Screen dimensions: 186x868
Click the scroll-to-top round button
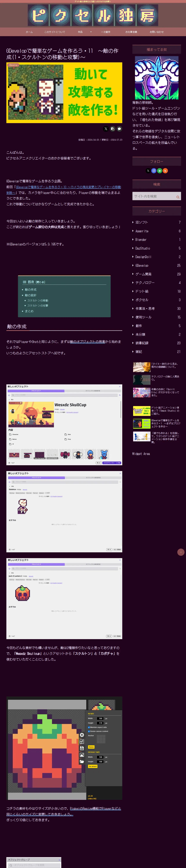tap(181, 552)
